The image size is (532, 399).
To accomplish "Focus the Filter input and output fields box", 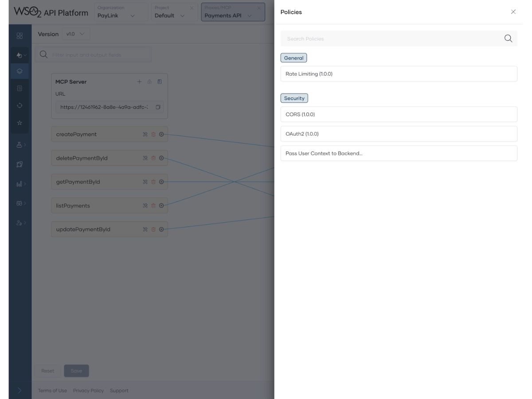I will point(93,55).
